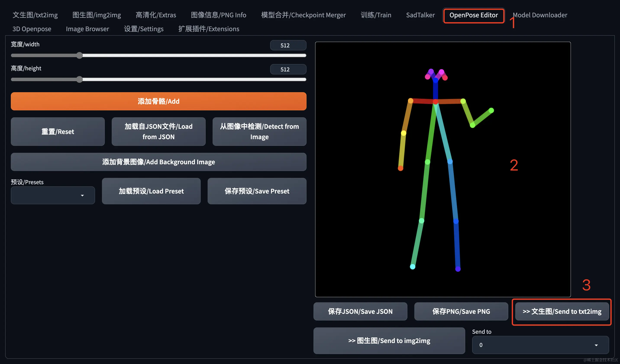Click the red neck joint of skeleton

(x=436, y=101)
